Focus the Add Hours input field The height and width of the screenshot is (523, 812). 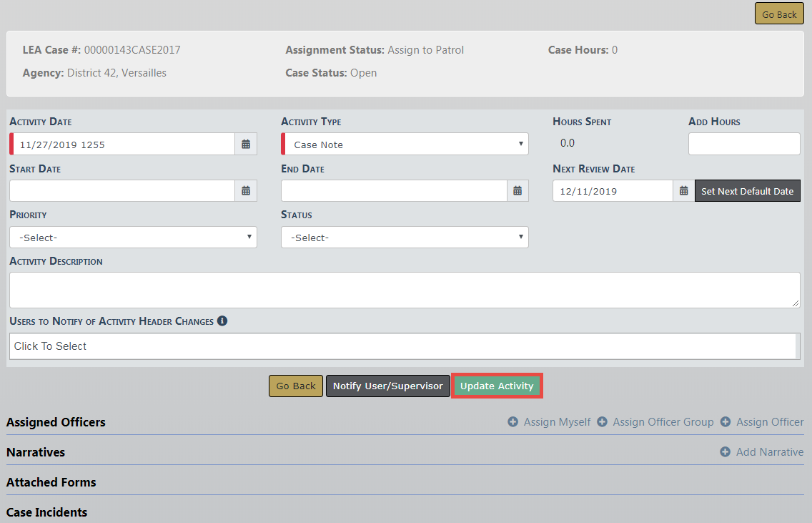pyautogui.click(x=743, y=144)
